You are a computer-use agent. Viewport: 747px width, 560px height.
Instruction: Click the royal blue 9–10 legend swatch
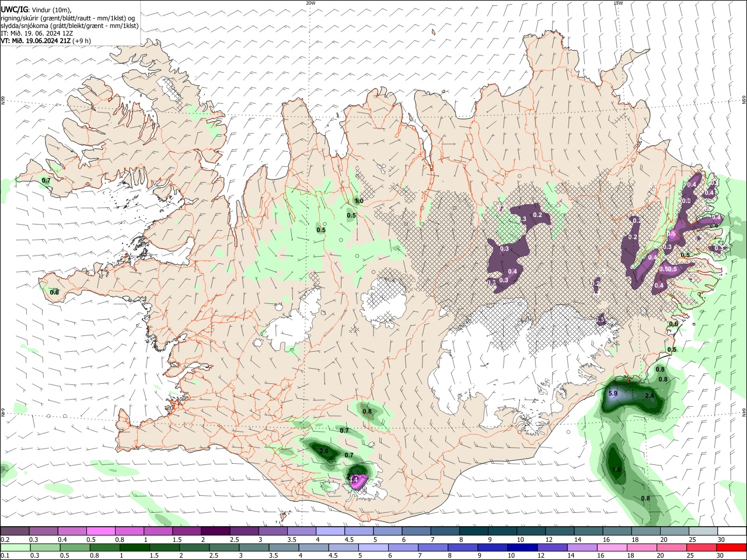[x=492, y=547]
